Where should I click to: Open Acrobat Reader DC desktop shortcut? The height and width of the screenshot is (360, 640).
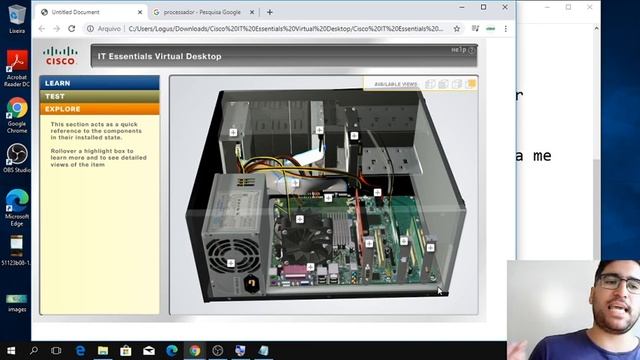(x=17, y=68)
